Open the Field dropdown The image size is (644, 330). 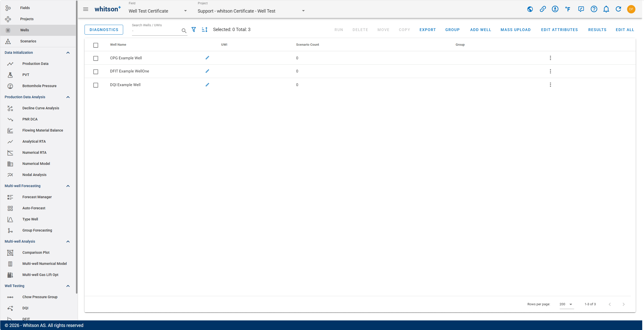coord(158,11)
